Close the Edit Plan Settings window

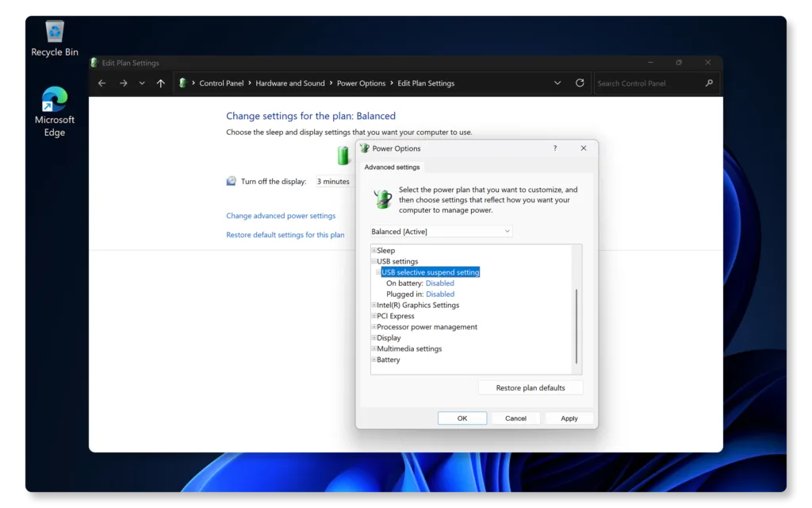click(x=708, y=62)
